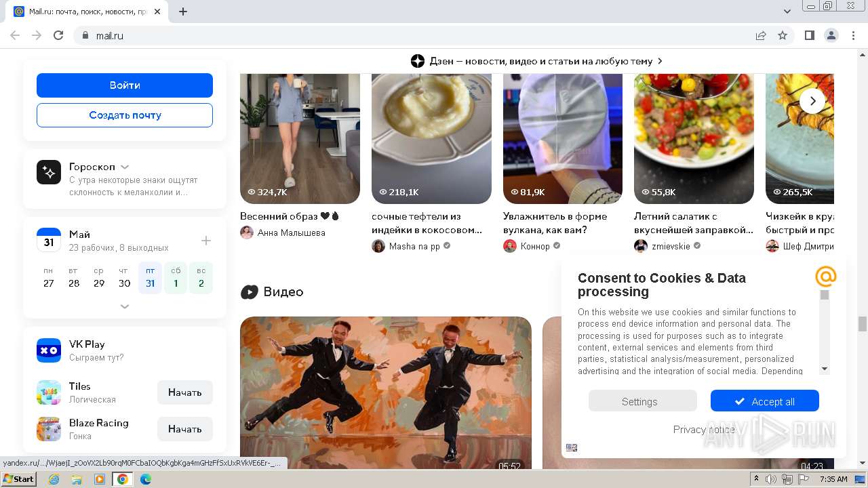Open the tab search dropdown arrow
The image size is (868, 488).
coord(787,12)
